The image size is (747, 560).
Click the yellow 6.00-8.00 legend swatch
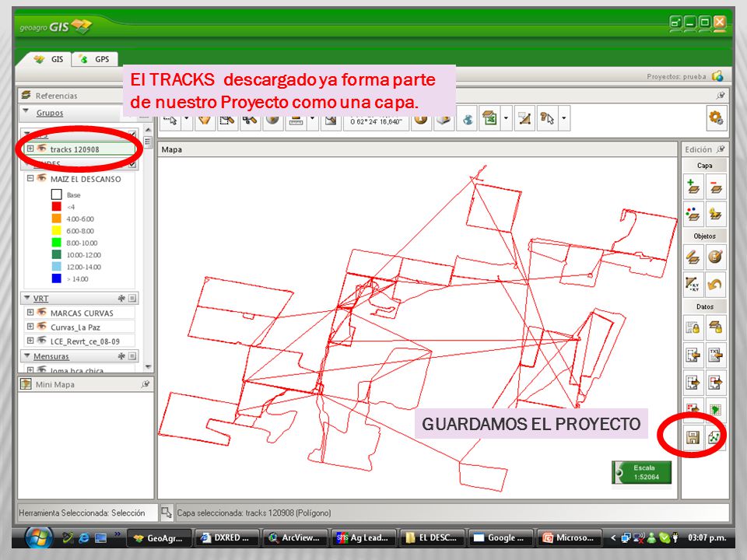tap(56, 230)
